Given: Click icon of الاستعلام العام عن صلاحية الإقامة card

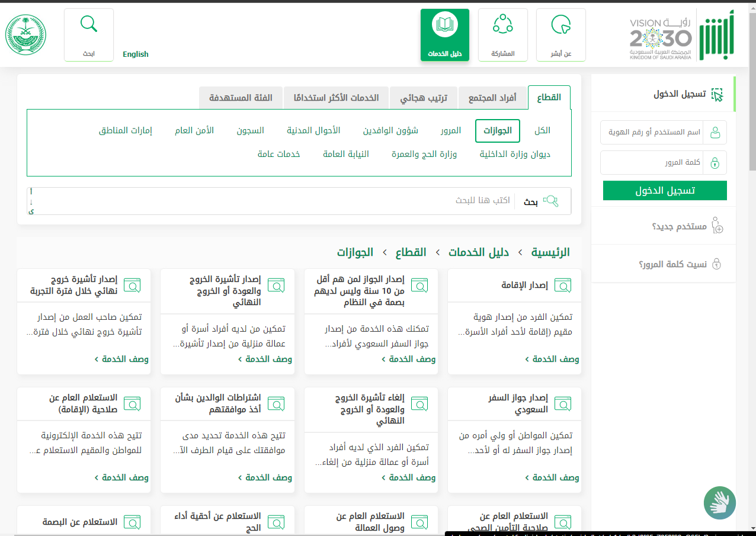Looking at the screenshot, I should 133,403.
